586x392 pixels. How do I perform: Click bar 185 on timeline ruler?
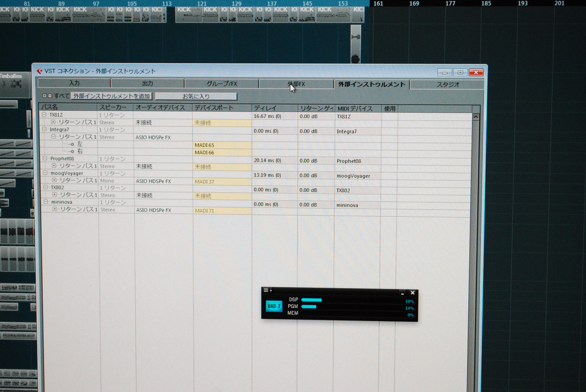coord(486,3)
